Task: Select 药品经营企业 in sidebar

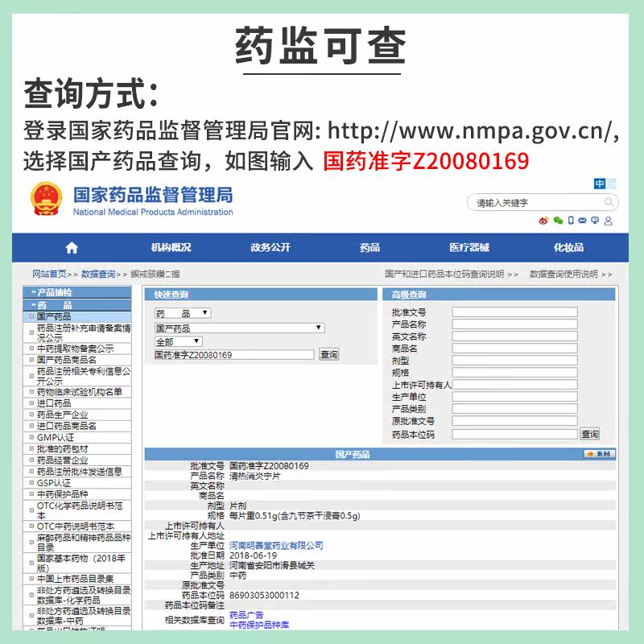Action: click(77, 460)
